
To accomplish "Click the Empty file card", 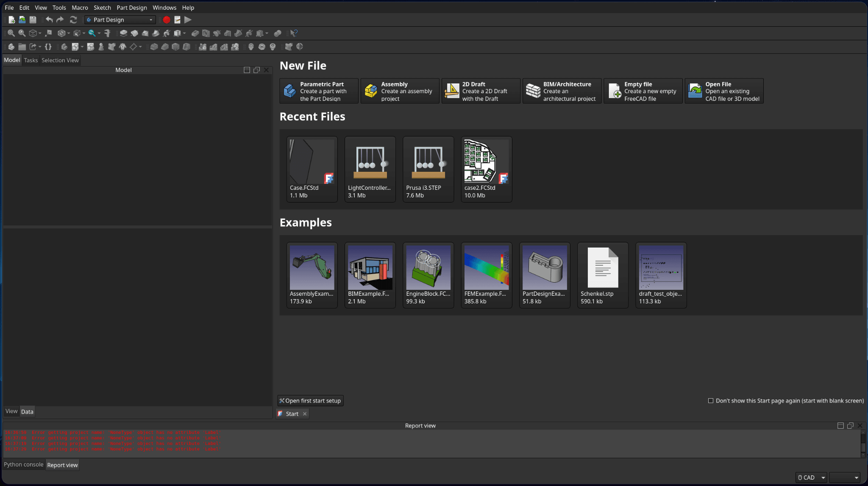I will pos(643,91).
